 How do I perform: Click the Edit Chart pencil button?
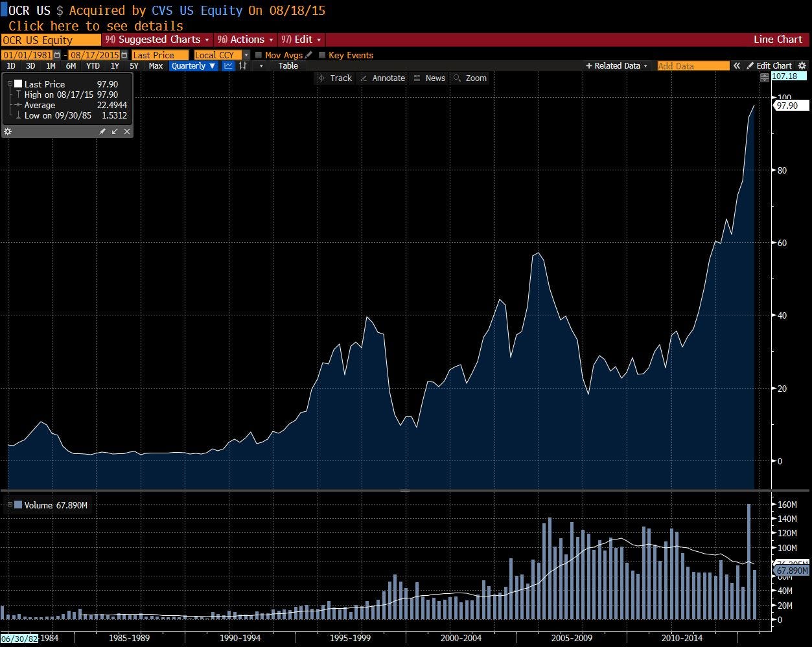coord(769,66)
